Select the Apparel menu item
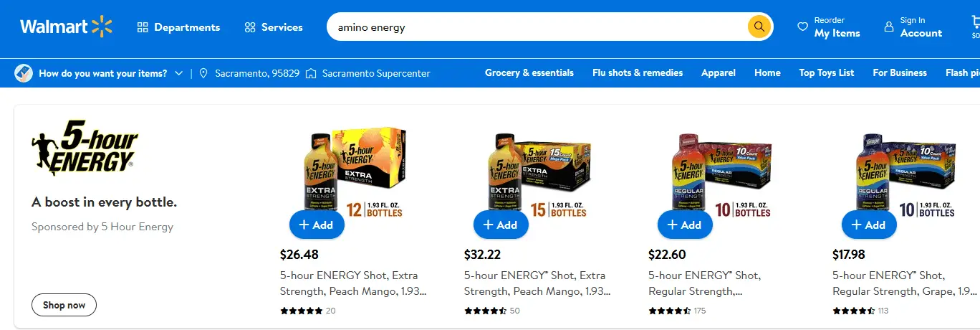 point(718,73)
